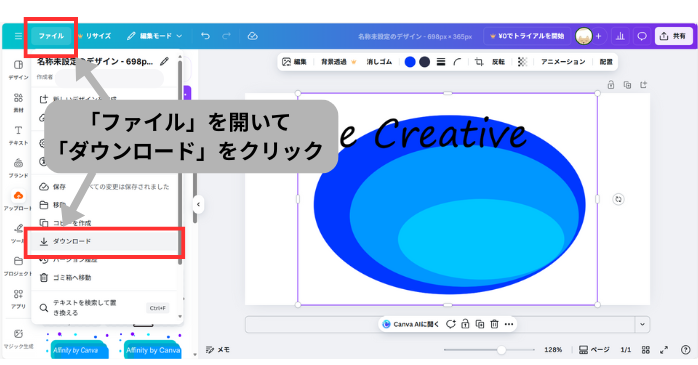
Task: Open the user profile avatar
Action: click(583, 36)
